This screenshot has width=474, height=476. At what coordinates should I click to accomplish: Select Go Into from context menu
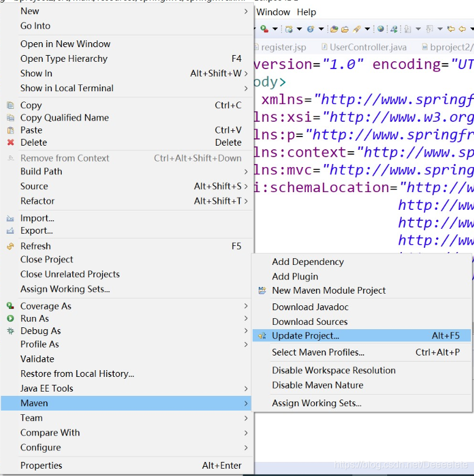[126, 26]
